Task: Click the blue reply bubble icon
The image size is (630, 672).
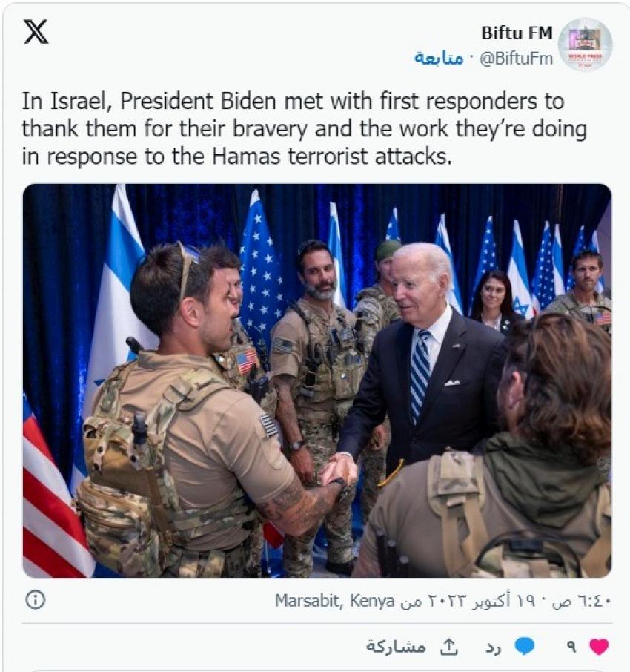Action: [x=525, y=646]
